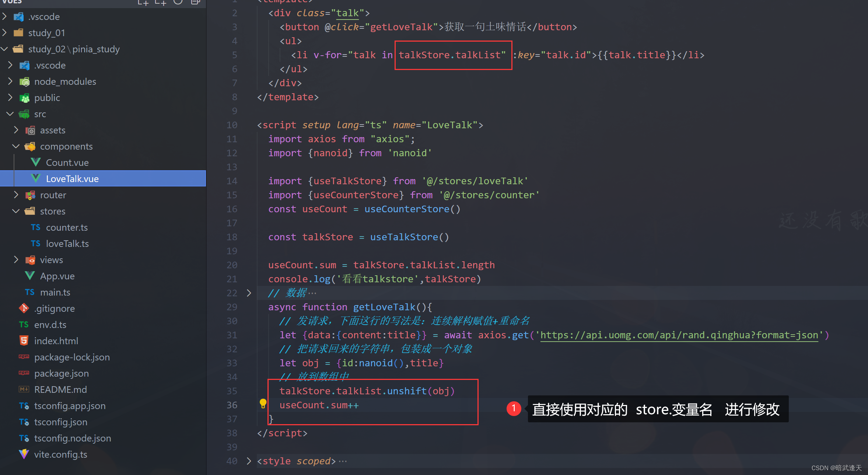This screenshot has width=868, height=475.
Task: Expand the top-level .vscode folder chevron
Action: click(x=4, y=17)
